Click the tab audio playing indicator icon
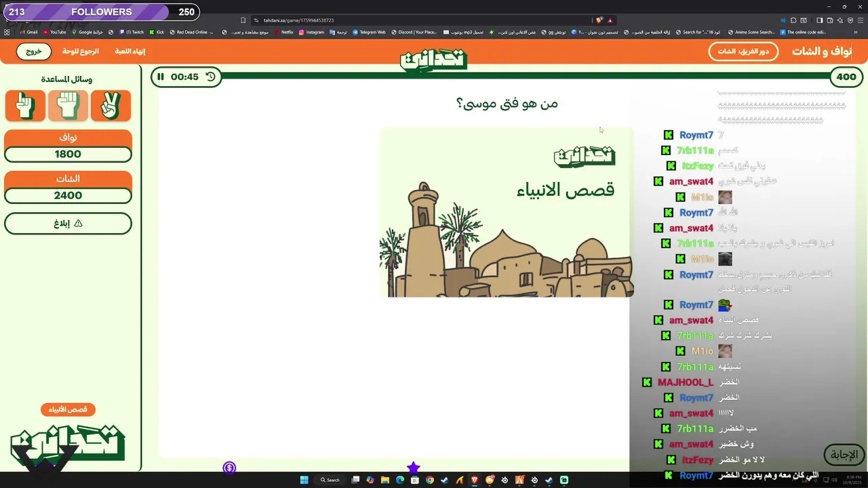868x488 pixels. (x=783, y=20)
